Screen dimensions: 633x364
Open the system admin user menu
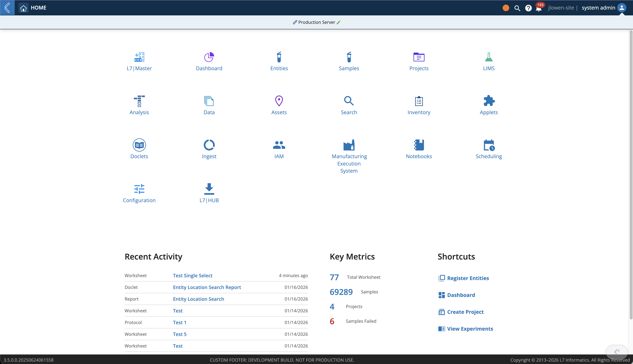coord(603,8)
